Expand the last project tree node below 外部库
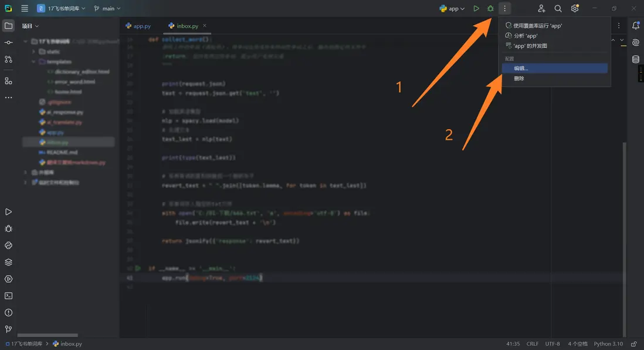Viewport: 644px width, 350px height. tap(25, 182)
